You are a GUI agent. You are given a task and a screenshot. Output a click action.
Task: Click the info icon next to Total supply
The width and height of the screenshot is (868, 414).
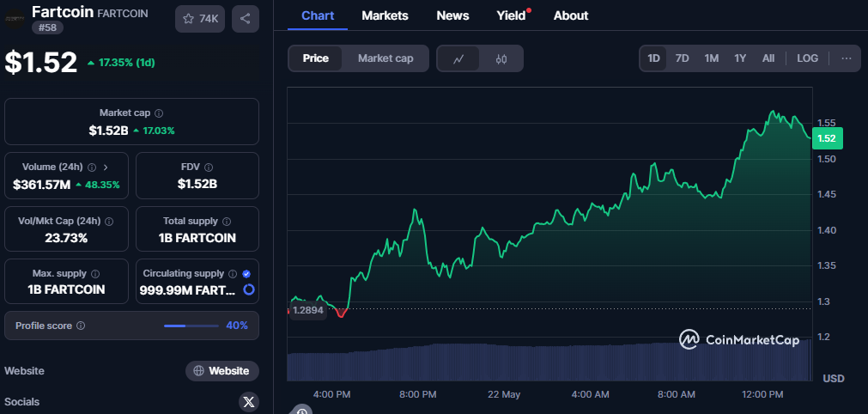[227, 222]
